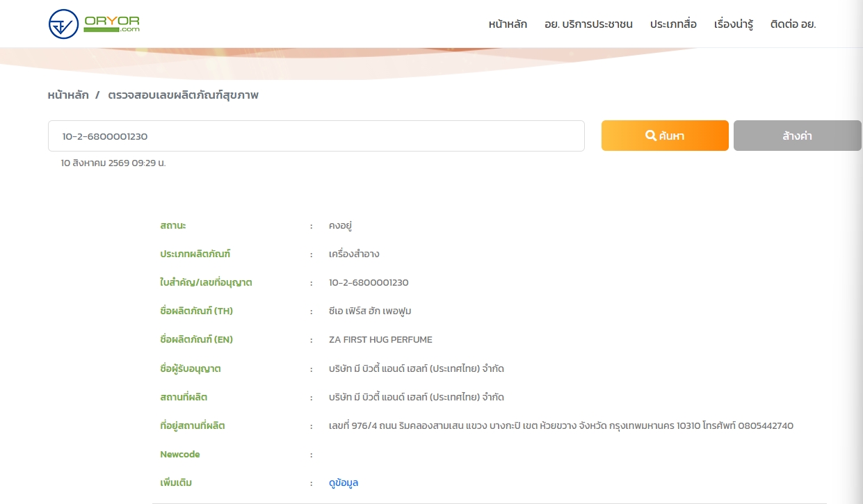Click the สถานที่ผลิต company name value
The height and width of the screenshot is (504, 863).
[417, 397]
